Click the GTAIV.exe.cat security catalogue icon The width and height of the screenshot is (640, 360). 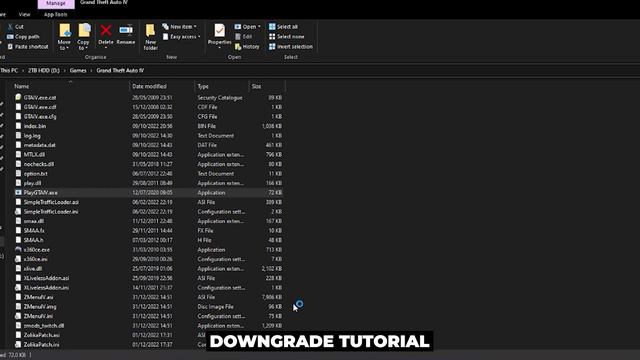coord(18,98)
